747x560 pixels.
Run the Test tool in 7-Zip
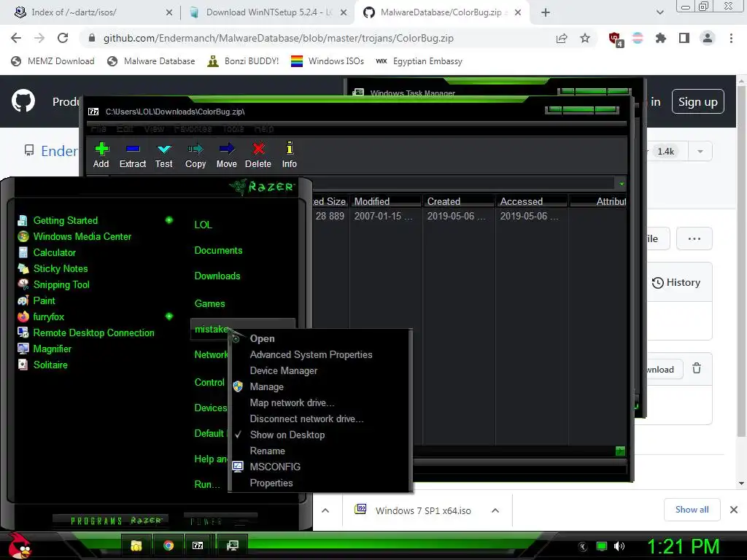[163, 155]
